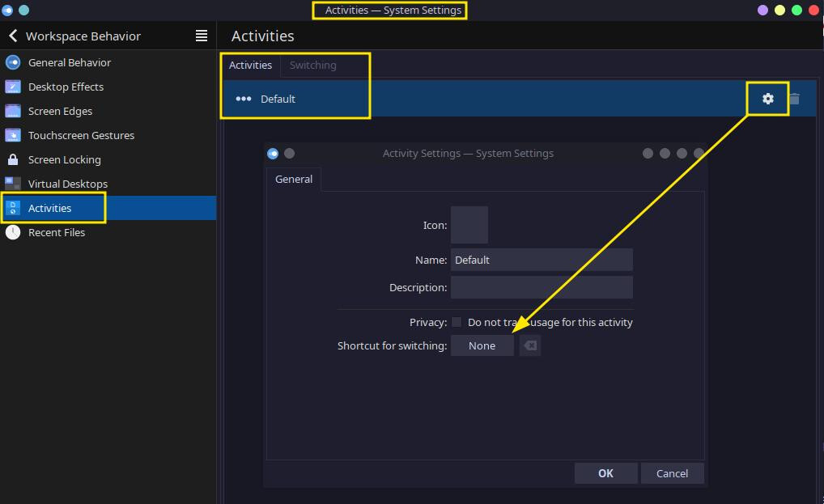Open Desktop Effects settings
This screenshot has width=824, height=504.
108,87
